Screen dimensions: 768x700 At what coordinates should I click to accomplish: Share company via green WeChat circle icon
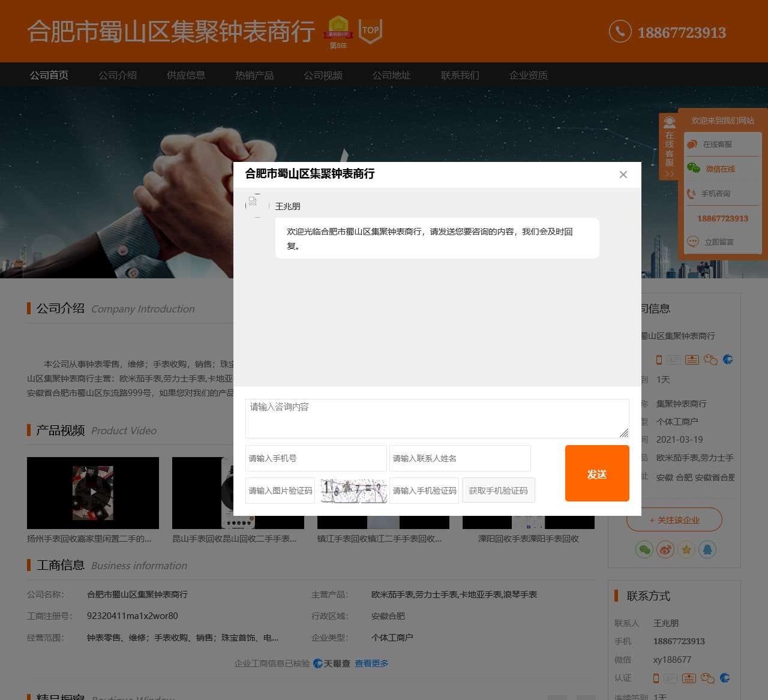[644, 549]
